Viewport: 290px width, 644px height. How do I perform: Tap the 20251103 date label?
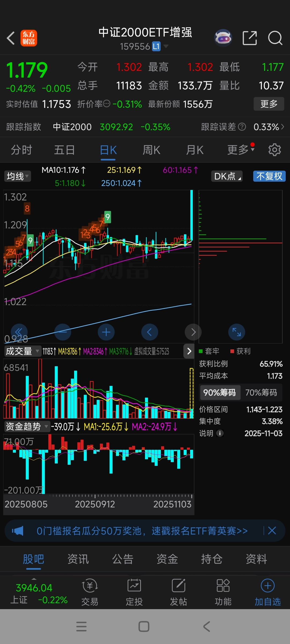pyautogui.click(x=172, y=504)
